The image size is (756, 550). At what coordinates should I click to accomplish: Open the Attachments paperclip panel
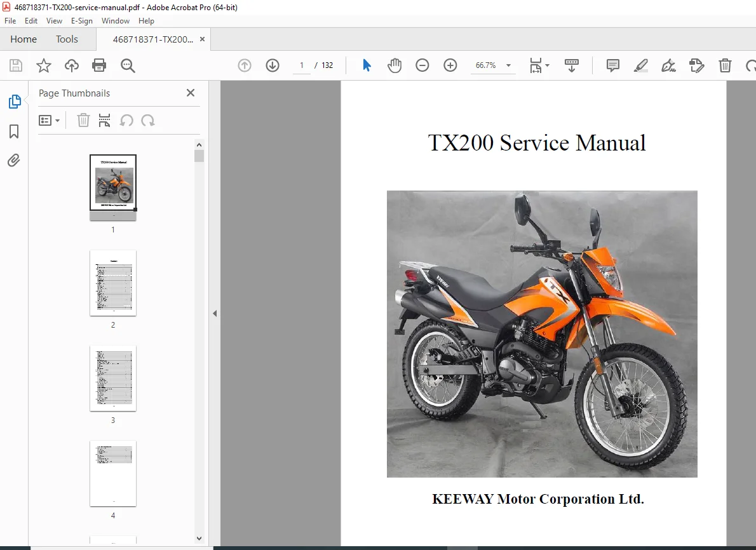14,160
